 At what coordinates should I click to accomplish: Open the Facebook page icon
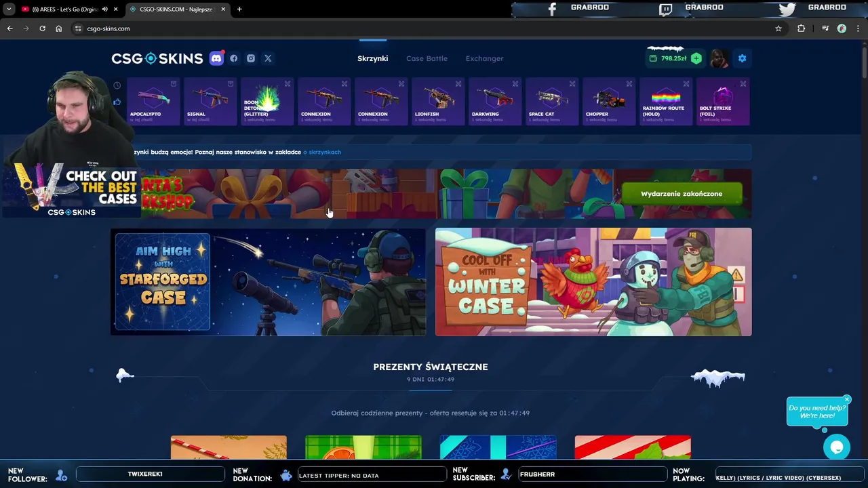point(234,58)
